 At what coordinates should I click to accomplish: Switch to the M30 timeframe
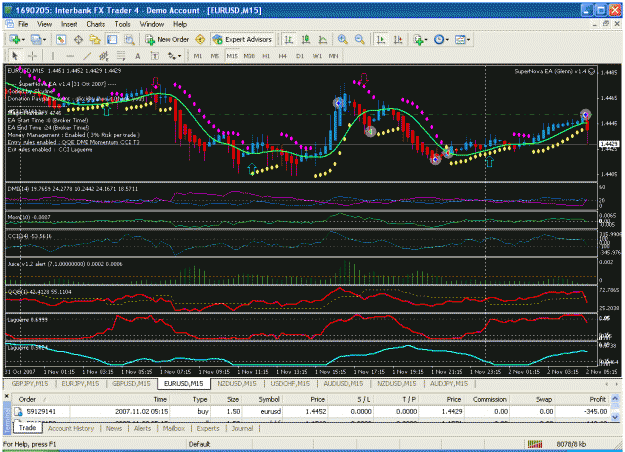point(249,56)
